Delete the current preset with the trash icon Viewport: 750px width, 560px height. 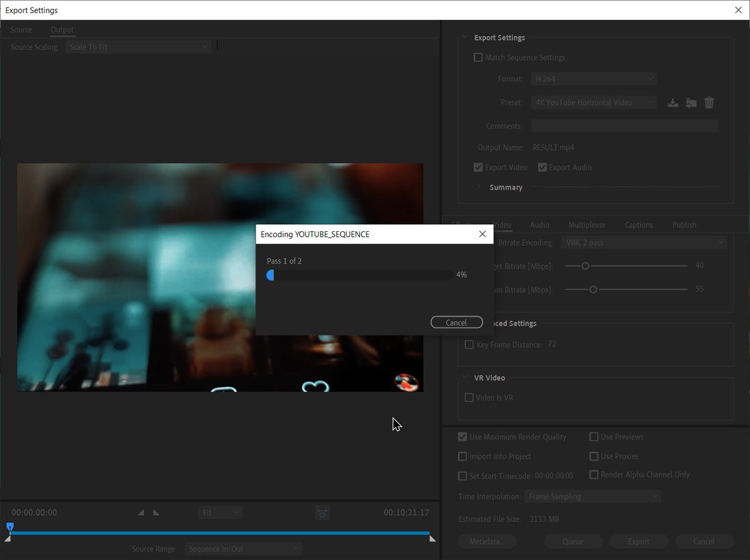709,102
